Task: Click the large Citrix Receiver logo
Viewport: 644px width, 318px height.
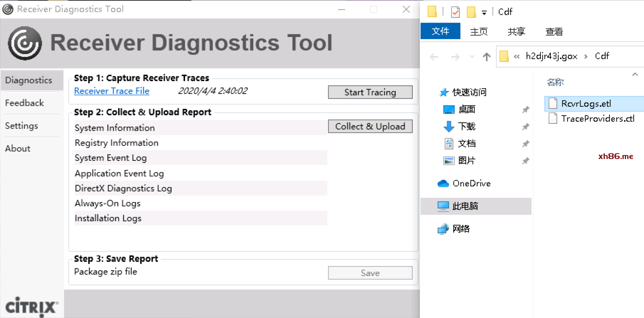Action: (x=25, y=43)
